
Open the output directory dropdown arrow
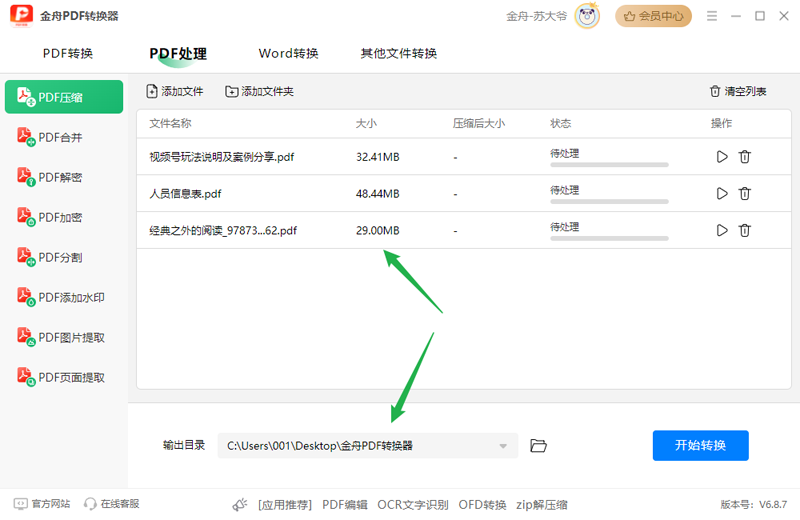tap(503, 446)
